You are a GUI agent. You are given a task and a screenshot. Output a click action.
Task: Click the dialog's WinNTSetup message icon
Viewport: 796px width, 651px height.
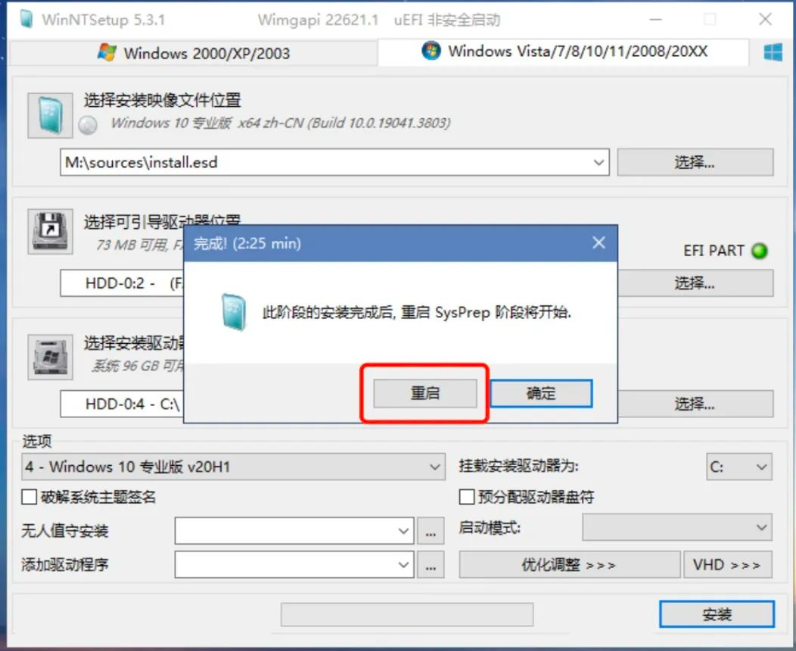234,312
